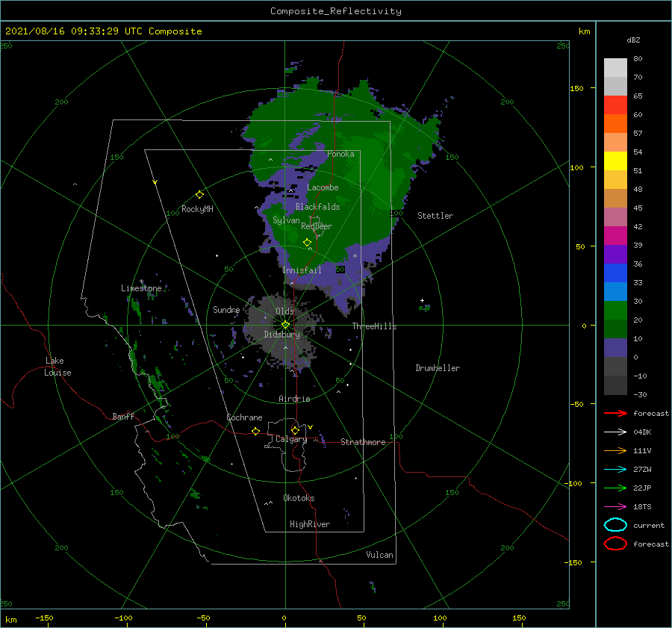The height and width of the screenshot is (628, 672).
Task: Click the magenta 18TS arrow in legend
Action: coord(615,507)
